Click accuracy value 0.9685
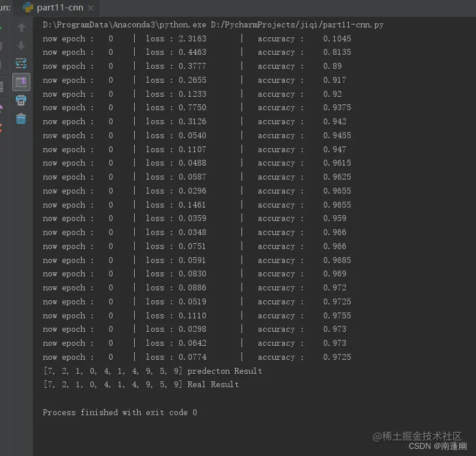This screenshot has height=456, width=476. click(x=337, y=260)
